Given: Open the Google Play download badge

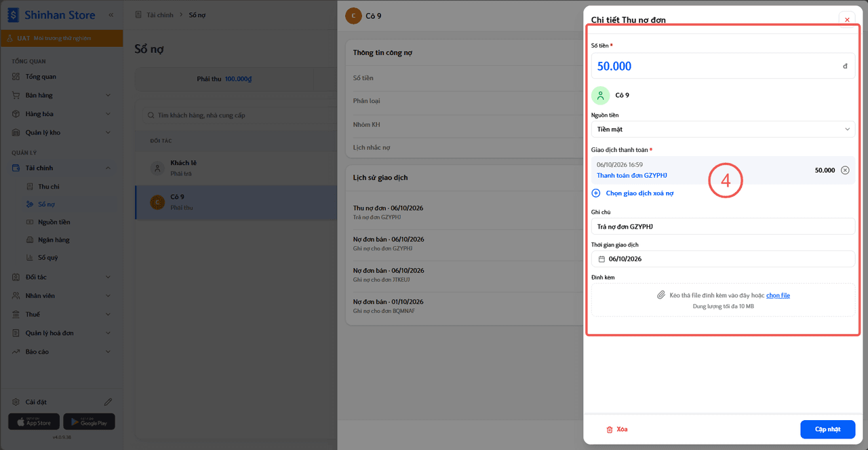Looking at the screenshot, I should pos(89,421).
